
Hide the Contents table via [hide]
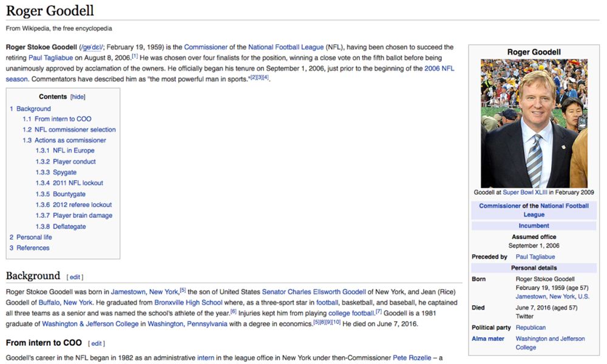pyautogui.click(x=78, y=96)
